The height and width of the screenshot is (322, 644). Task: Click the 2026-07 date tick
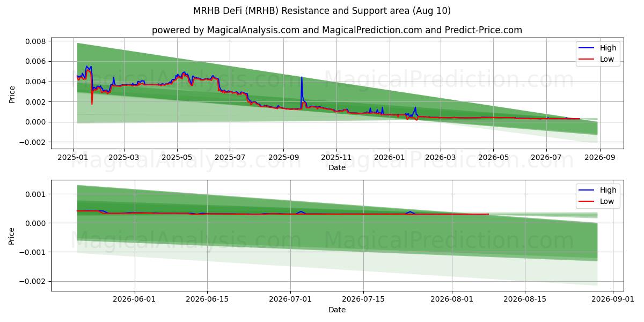(x=546, y=158)
